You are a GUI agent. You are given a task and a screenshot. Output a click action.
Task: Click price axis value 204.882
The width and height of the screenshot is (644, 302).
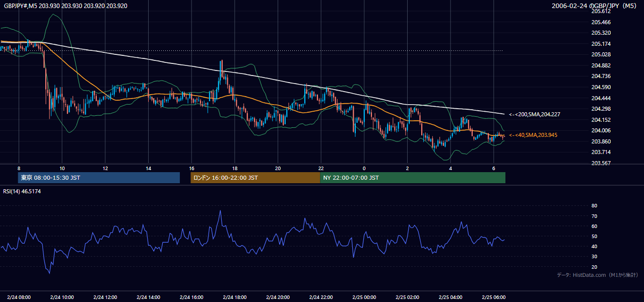point(601,65)
